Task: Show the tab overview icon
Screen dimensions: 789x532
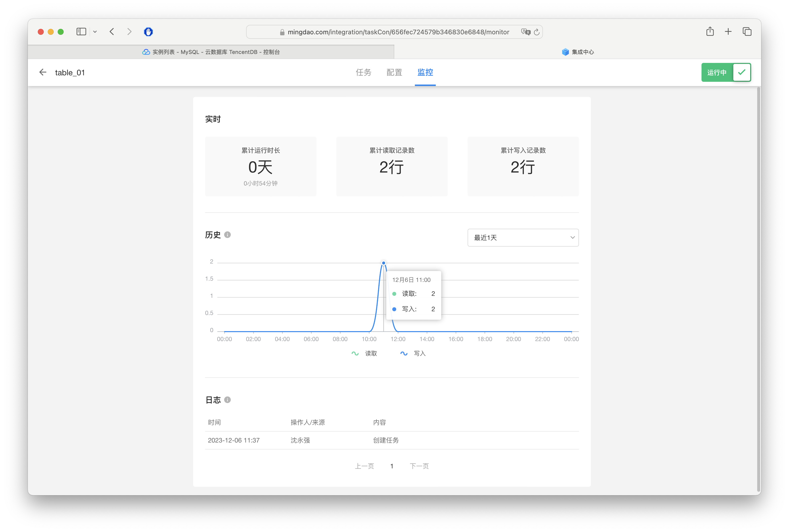Action: coord(747,32)
